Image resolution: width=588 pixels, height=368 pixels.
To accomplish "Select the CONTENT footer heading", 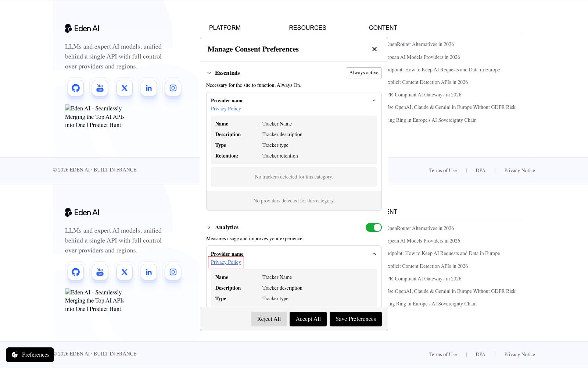I will (383, 28).
